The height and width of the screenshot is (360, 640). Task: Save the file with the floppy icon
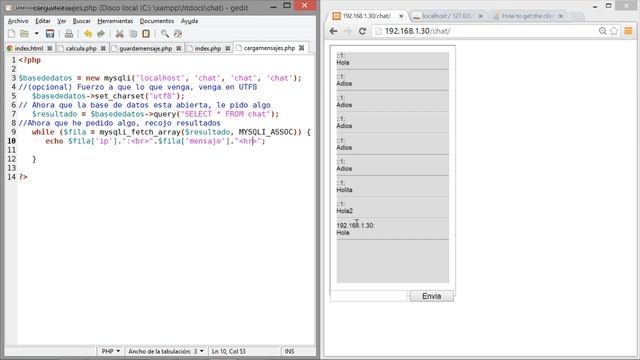(x=50, y=34)
